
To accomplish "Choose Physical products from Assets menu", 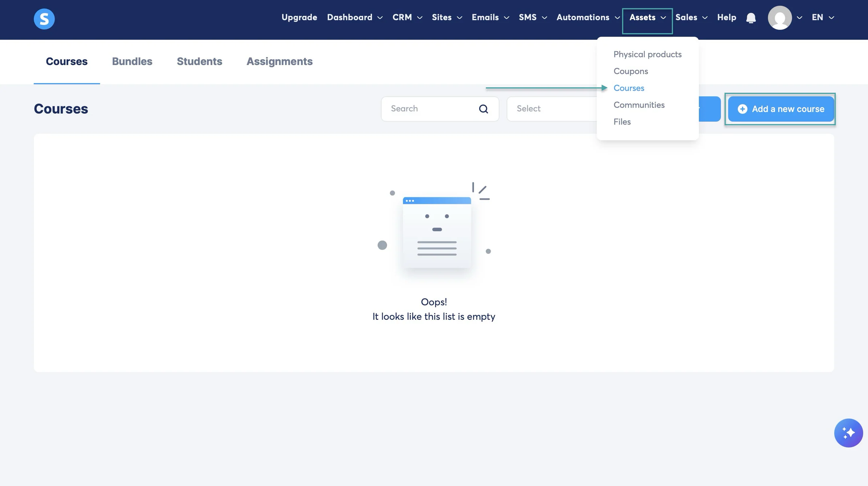I will click(x=647, y=54).
